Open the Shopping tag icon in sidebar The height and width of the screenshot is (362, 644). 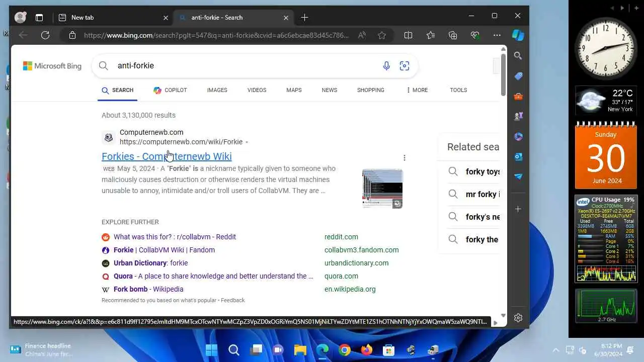[x=518, y=76]
